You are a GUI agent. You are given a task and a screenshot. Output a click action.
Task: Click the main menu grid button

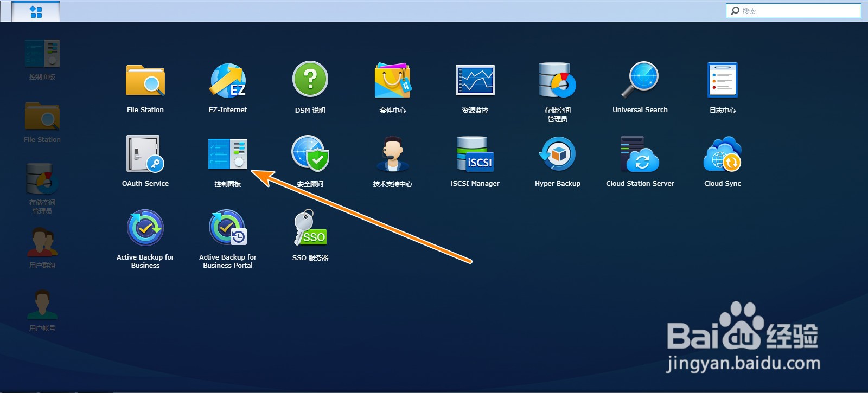click(x=36, y=11)
